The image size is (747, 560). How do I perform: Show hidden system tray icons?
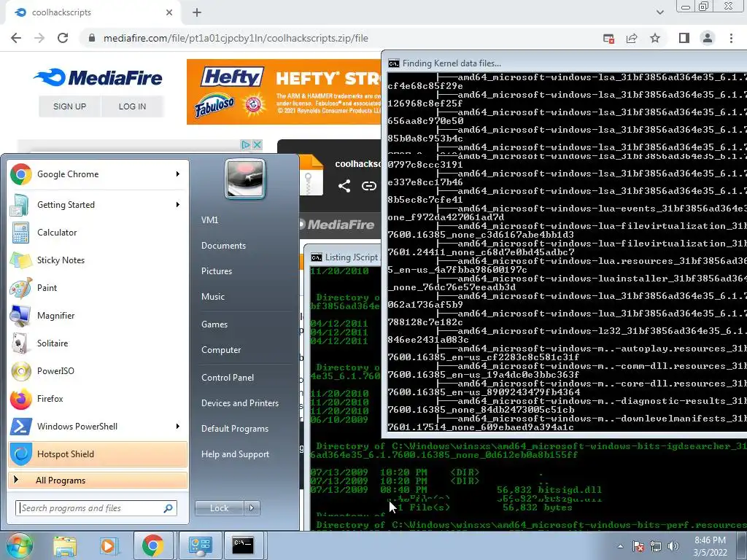620,547
